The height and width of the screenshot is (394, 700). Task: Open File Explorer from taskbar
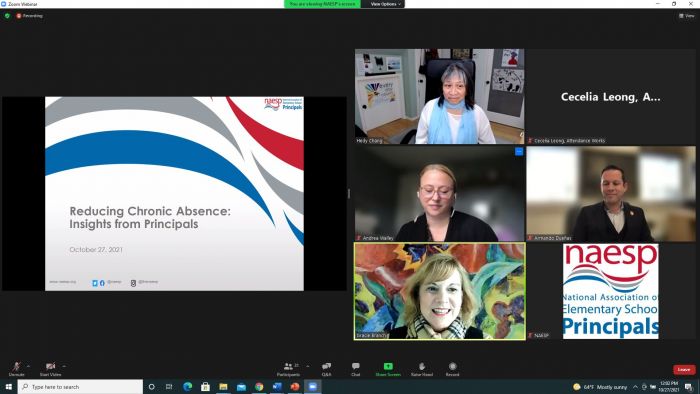tap(223, 386)
